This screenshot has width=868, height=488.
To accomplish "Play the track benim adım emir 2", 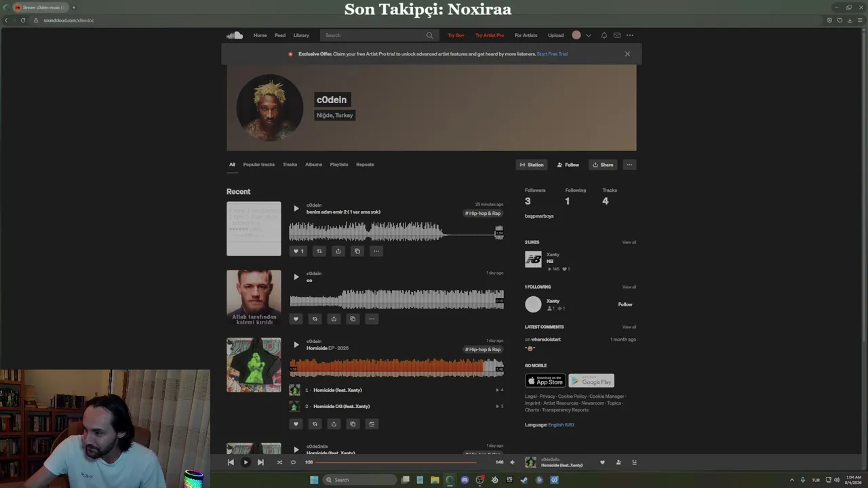I will pyautogui.click(x=296, y=208).
